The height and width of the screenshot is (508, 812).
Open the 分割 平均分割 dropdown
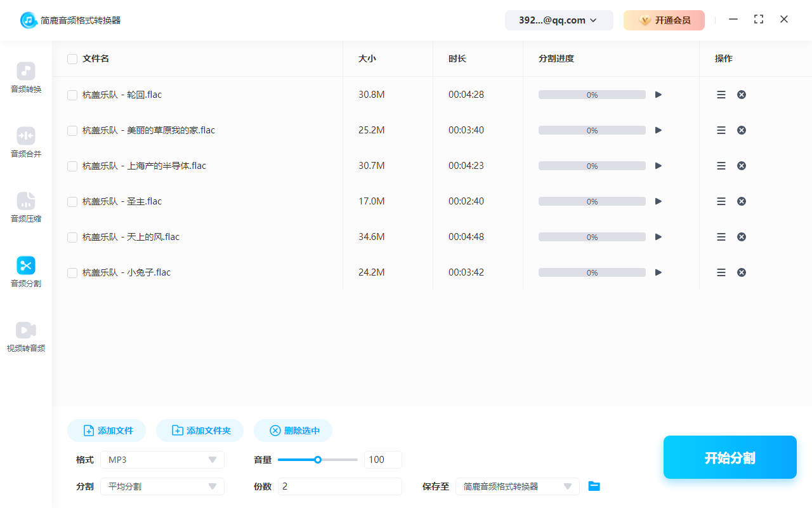pos(164,486)
